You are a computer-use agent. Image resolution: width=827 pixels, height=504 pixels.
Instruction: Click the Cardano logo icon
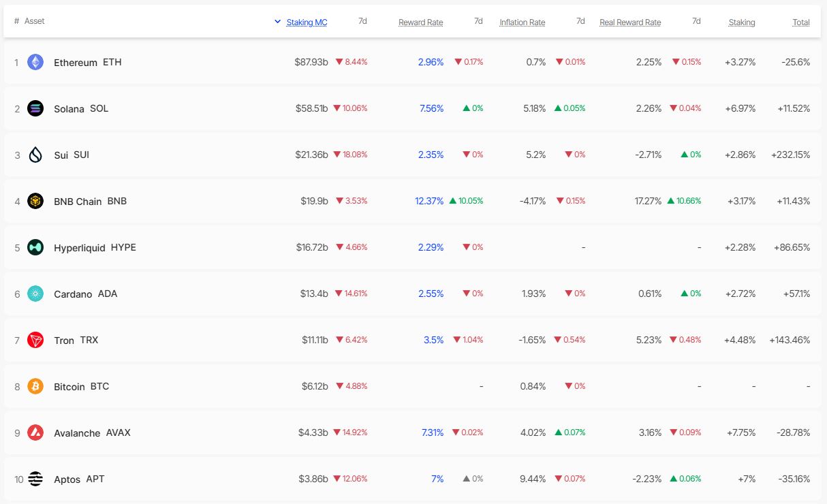coord(35,294)
